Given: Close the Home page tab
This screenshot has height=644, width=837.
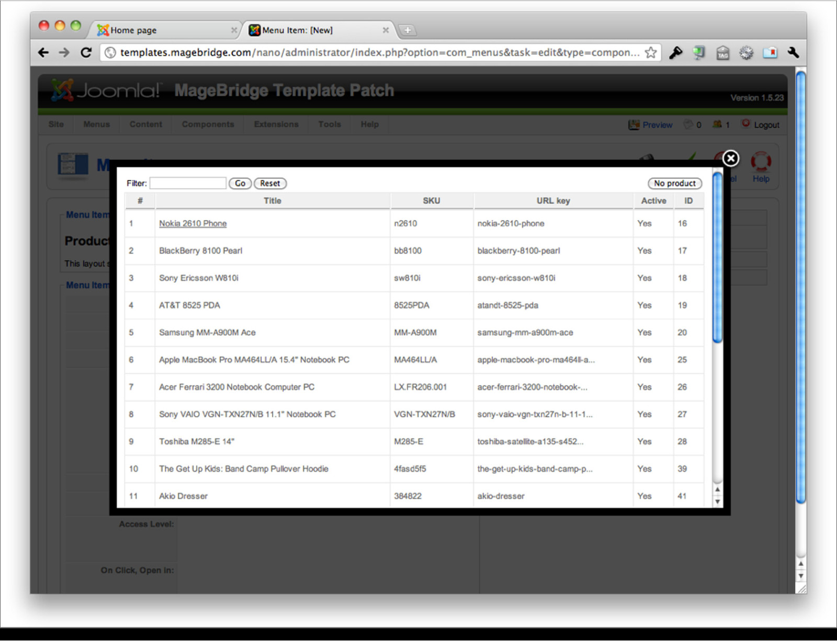Looking at the screenshot, I should pos(234,30).
